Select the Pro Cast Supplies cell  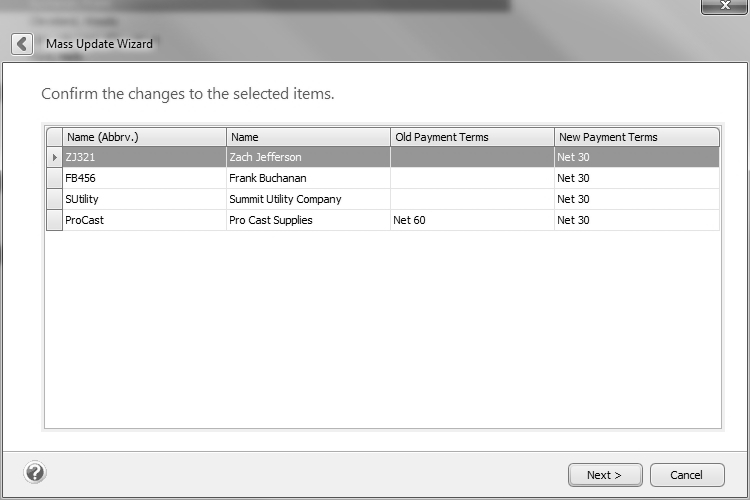pos(308,220)
